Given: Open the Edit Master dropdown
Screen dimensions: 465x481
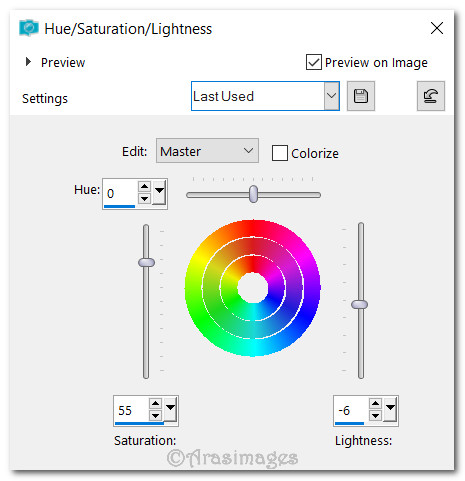Looking at the screenshot, I should click(x=207, y=151).
